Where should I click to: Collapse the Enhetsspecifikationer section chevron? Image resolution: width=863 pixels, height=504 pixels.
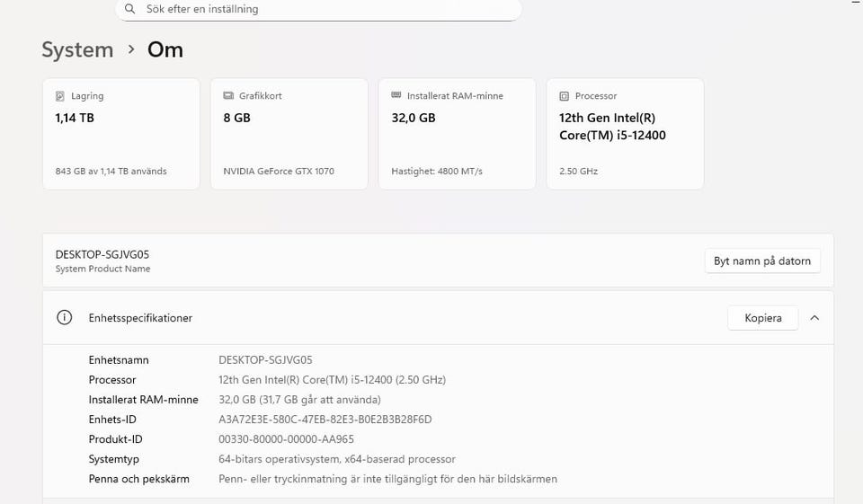(x=814, y=318)
